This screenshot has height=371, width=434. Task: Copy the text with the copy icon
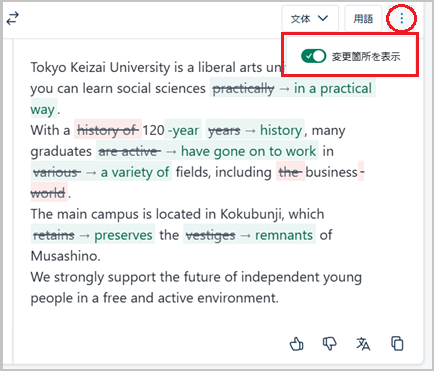397,344
